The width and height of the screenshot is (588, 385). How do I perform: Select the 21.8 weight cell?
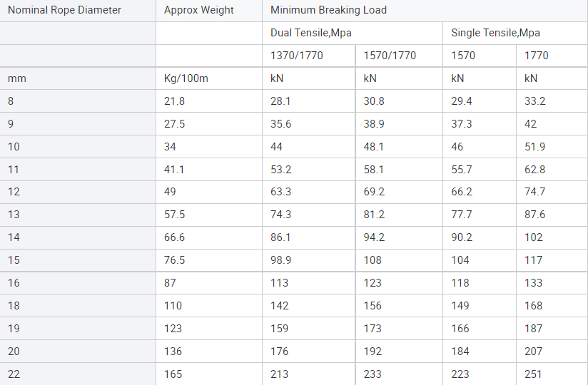[x=175, y=101]
